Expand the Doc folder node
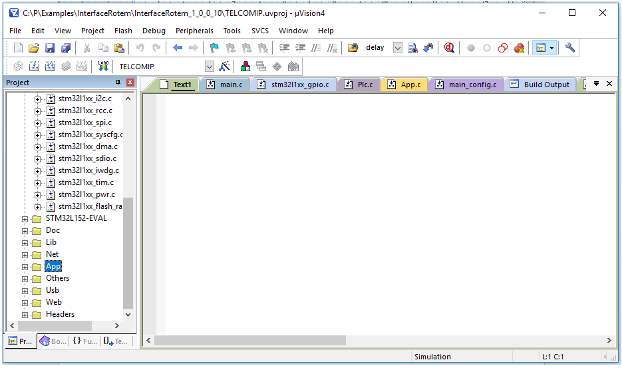This screenshot has width=622, height=368. [25, 231]
